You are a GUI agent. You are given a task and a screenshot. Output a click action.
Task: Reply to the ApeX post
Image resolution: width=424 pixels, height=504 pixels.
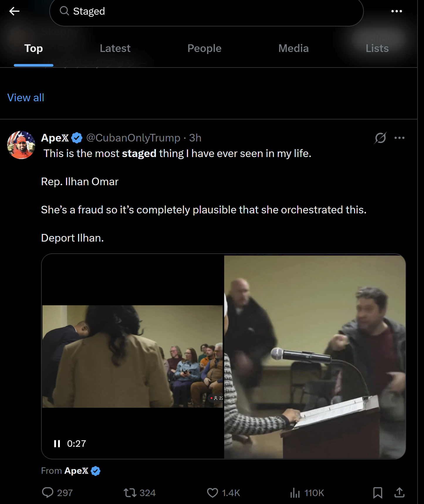(48, 492)
